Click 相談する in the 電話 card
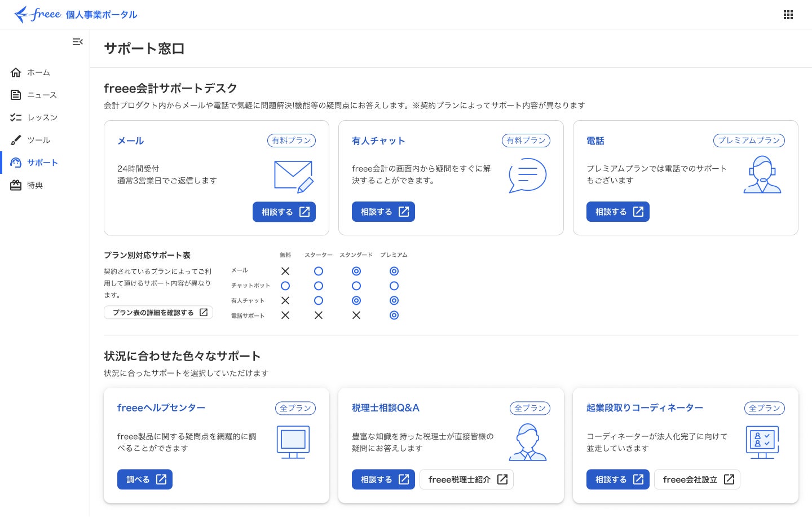Image resolution: width=812 pixels, height=517 pixels. tap(618, 212)
